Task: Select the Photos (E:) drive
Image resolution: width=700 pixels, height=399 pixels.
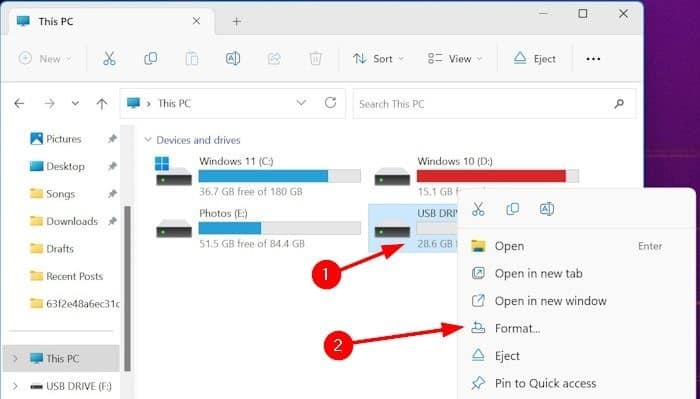Action: point(258,228)
